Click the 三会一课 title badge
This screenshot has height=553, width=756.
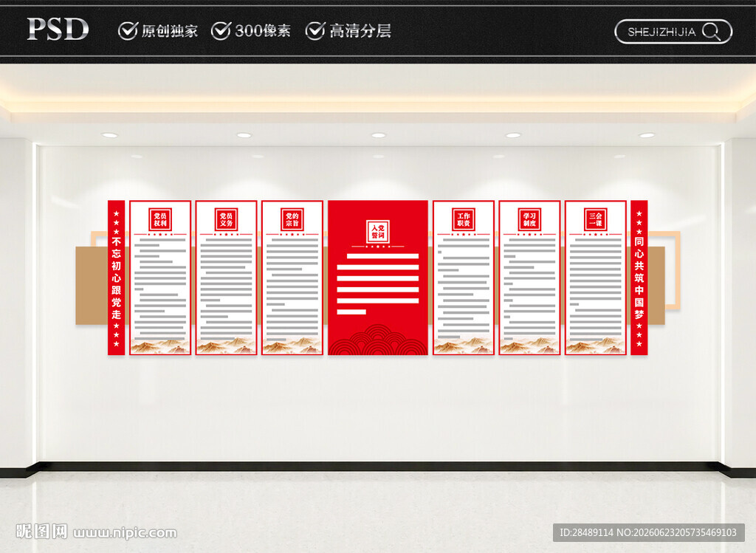pyautogui.click(x=596, y=219)
